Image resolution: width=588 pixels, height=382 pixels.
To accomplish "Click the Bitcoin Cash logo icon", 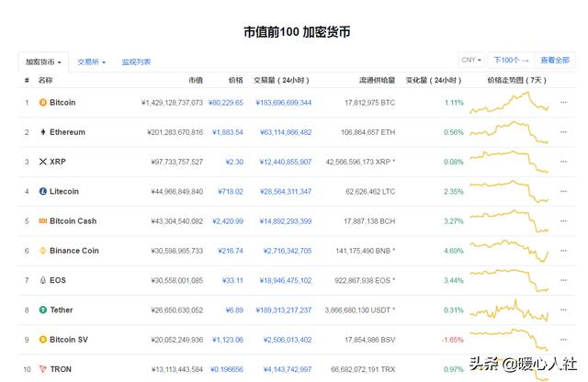I will 43,220.
